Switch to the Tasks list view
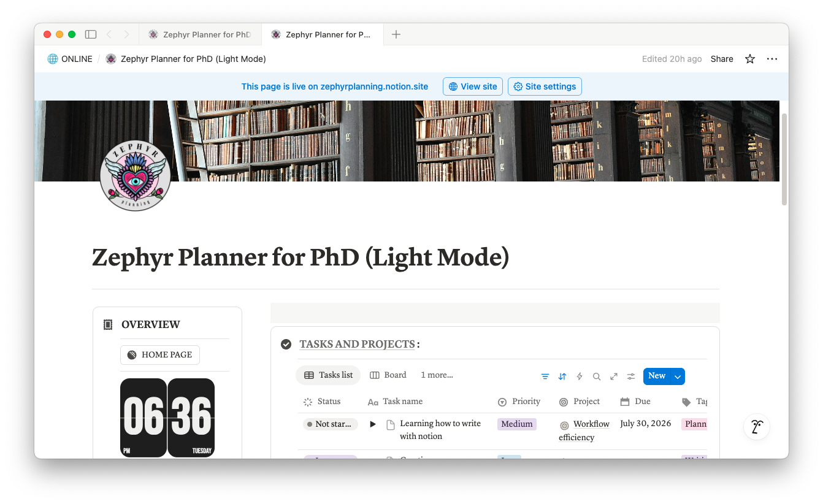Viewport: 823px width, 504px height. click(x=328, y=375)
